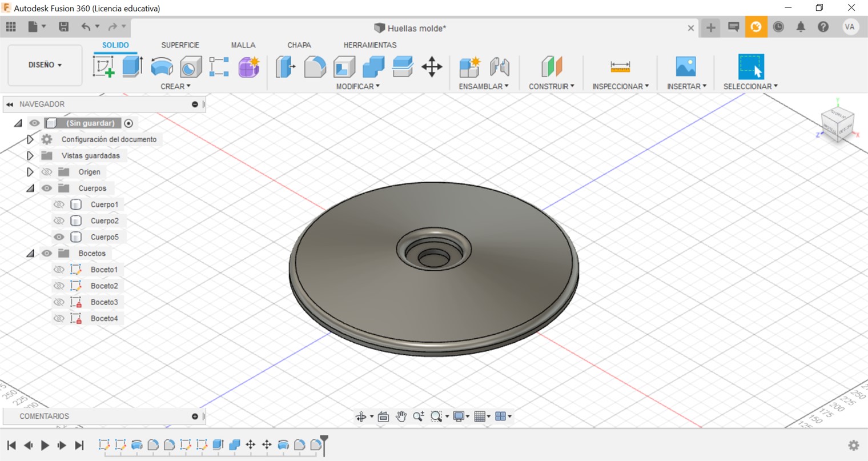The image size is (868, 461).
Task: Collapse the Bocetos folder
Action: coord(30,253)
